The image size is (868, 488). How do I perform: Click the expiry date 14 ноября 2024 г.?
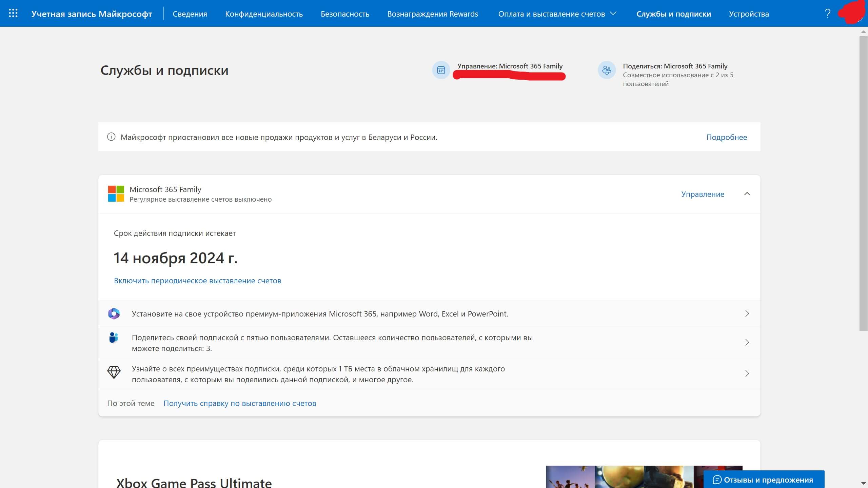(x=175, y=258)
